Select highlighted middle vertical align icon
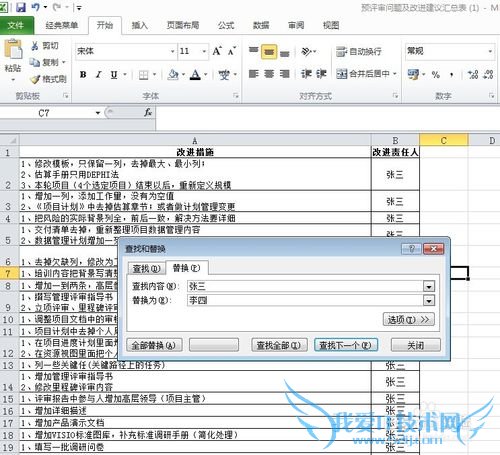The width and height of the screenshot is (500, 455). [x=269, y=52]
